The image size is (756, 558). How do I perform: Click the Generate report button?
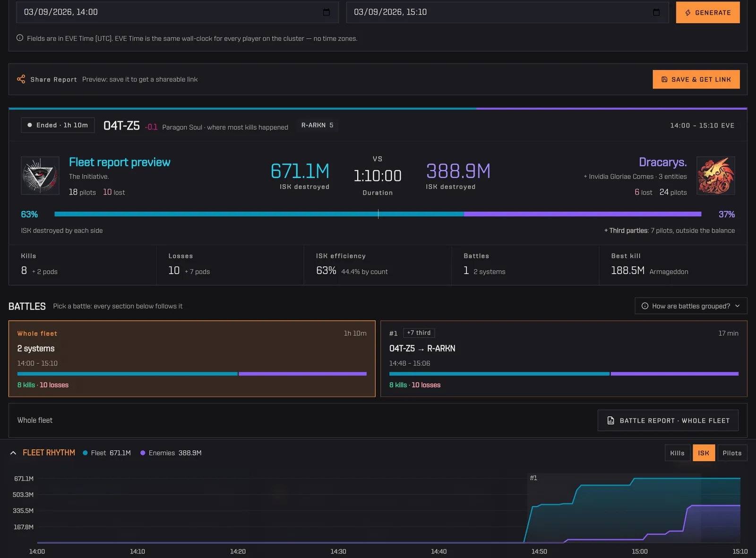click(x=708, y=13)
